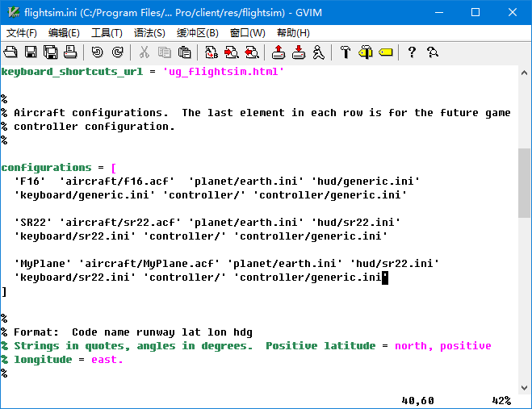Click 'hud/generic.ini' text
Image resolution: width=532 pixels, height=409 pixels.
coord(366,181)
